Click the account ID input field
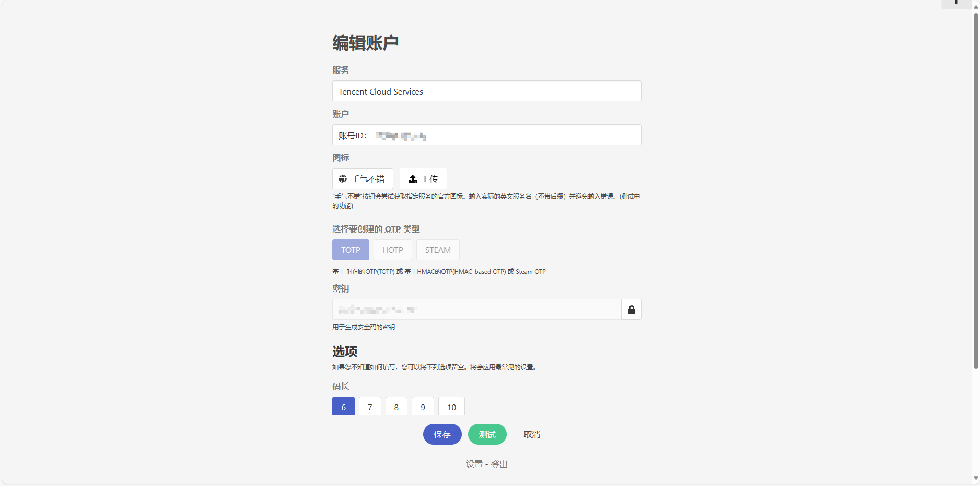Image resolution: width=980 pixels, height=486 pixels. tap(486, 135)
